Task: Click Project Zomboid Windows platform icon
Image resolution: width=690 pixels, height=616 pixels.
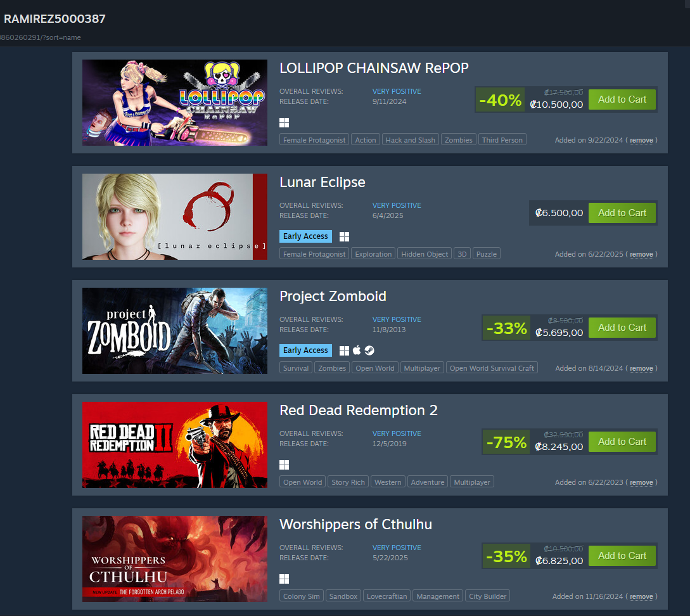Action: [x=345, y=350]
